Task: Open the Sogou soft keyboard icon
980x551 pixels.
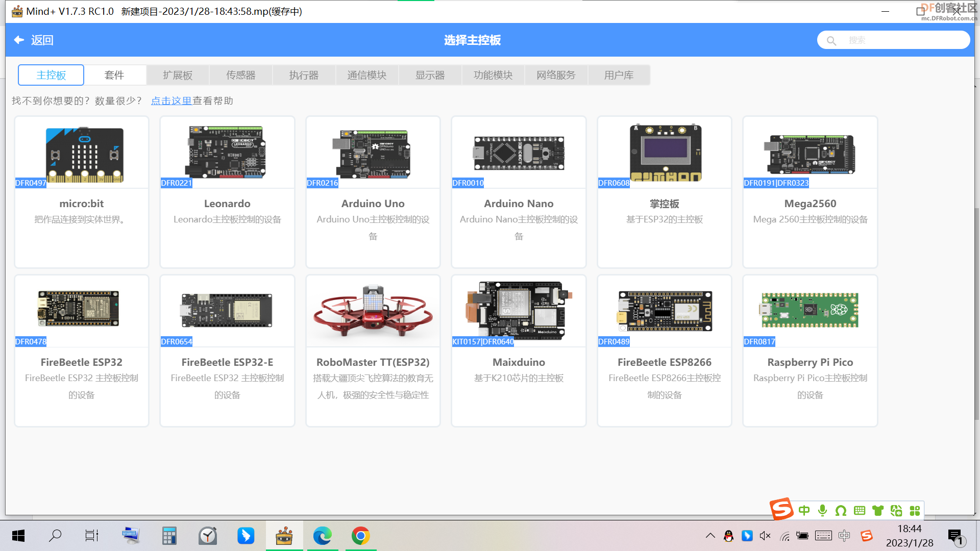Action: [860, 510]
